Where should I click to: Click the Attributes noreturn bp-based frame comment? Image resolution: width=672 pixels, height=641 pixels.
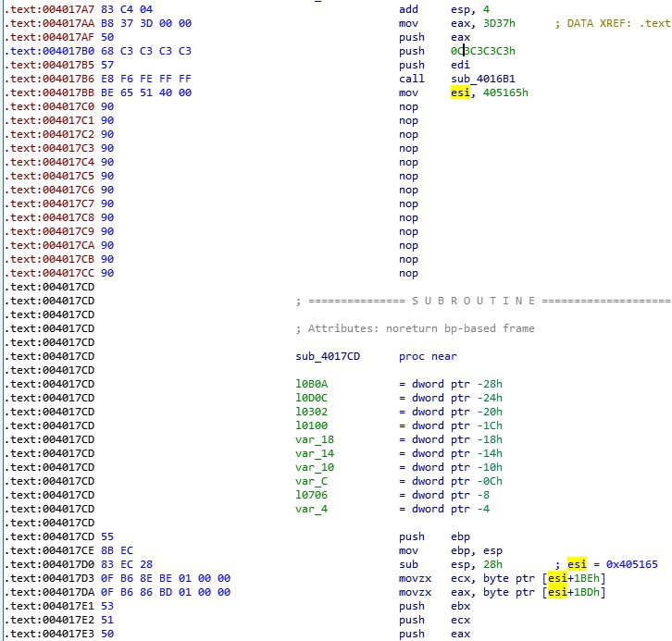click(416, 328)
